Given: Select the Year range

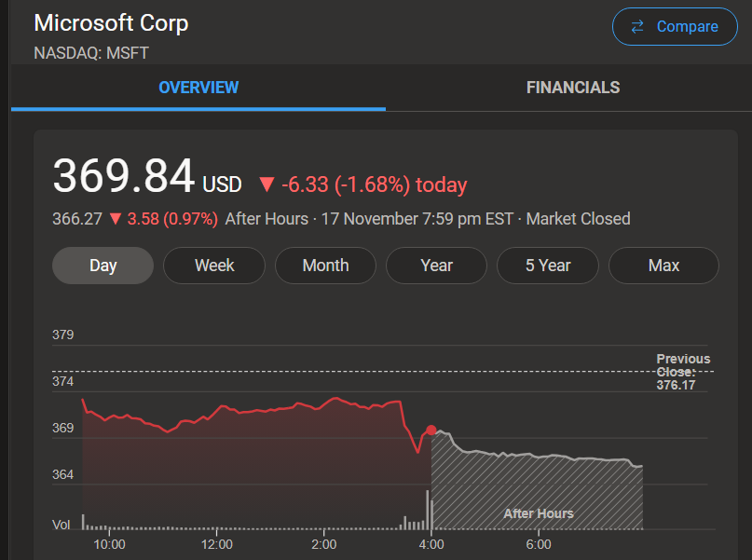Looking at the screenshot, I should [436, 266].
